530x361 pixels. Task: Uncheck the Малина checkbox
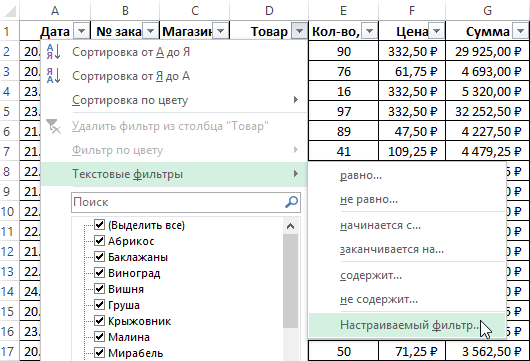pos(99,337)
